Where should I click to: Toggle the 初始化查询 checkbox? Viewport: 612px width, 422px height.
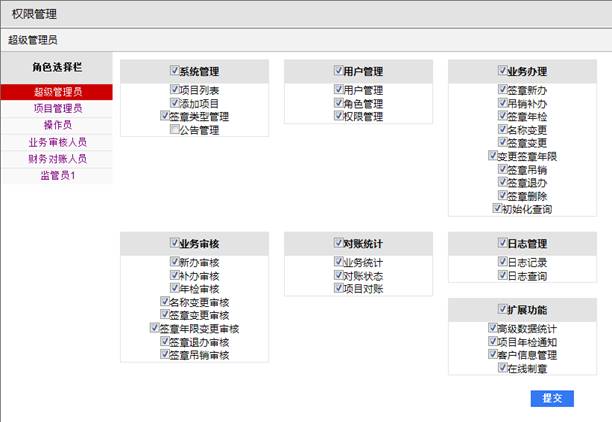[x=496, y=210]
